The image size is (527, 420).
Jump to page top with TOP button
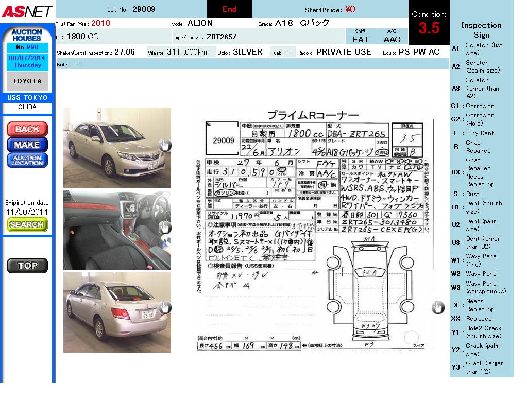[27, 266]
